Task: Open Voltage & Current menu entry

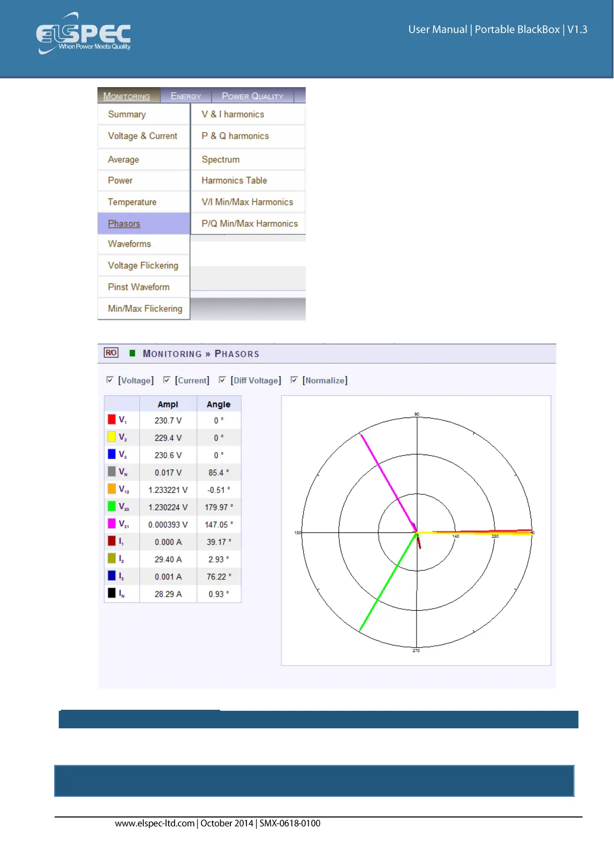Action: [x=142, y=136]
